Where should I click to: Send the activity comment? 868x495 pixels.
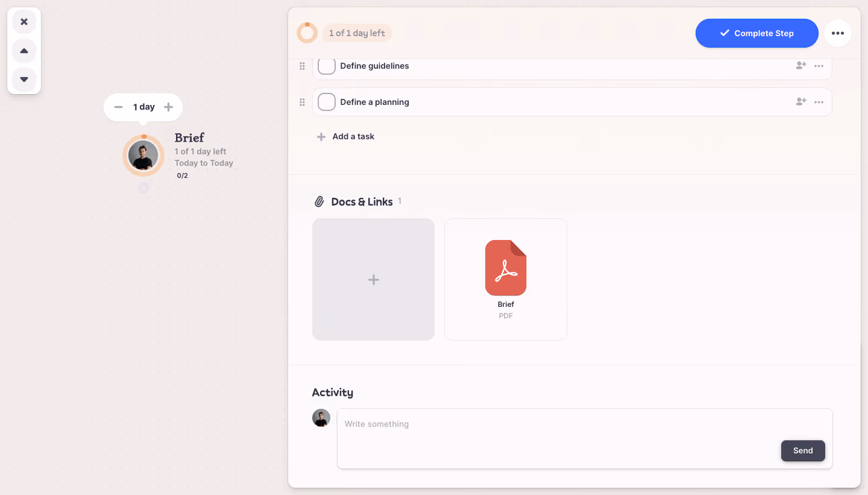coord(803,450)
